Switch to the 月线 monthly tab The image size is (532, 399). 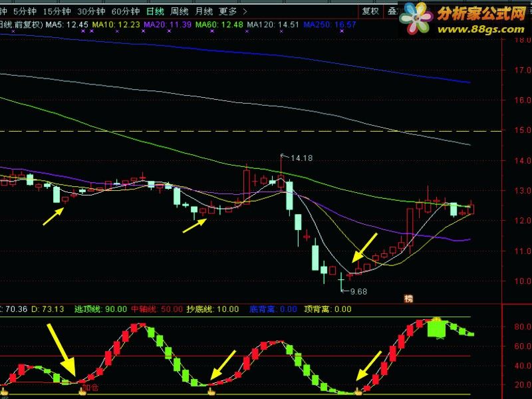pyautogui.click(x=203, y=11)
